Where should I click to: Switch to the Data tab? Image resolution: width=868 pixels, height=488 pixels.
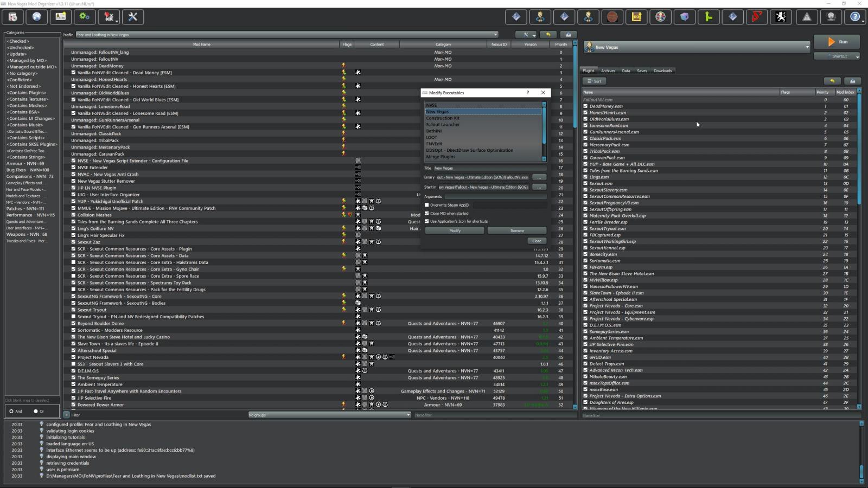click(626, 70)
